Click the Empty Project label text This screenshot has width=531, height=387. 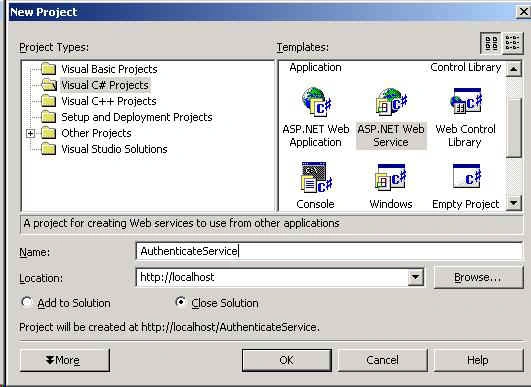point(466,204)
